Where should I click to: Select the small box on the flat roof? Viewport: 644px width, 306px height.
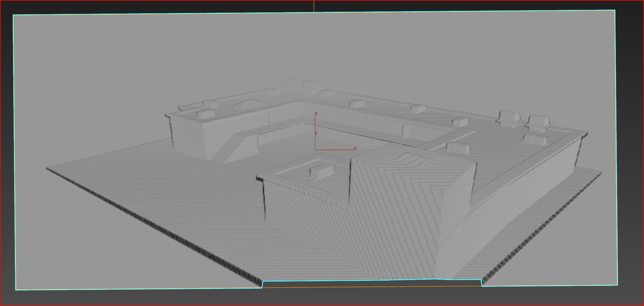coord(321,172)
